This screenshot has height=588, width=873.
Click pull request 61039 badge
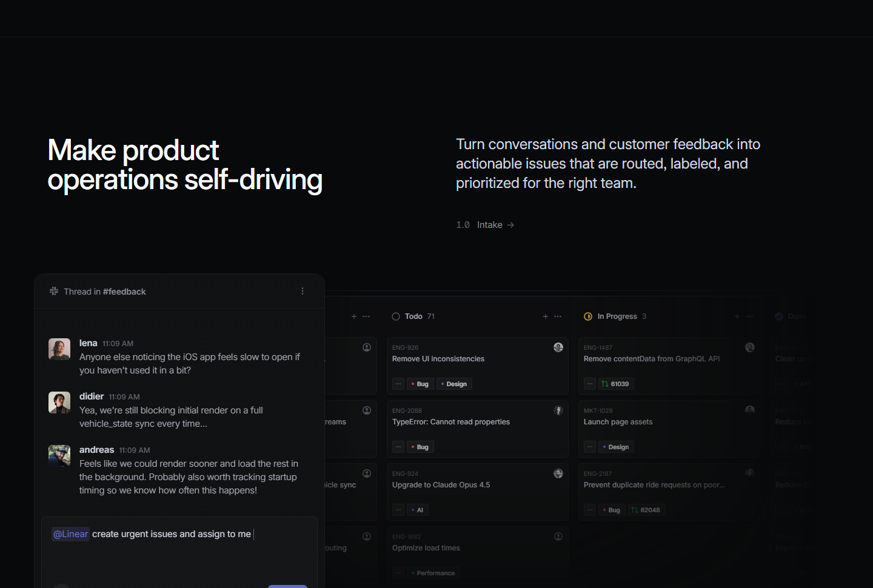[x=615, y=384]
